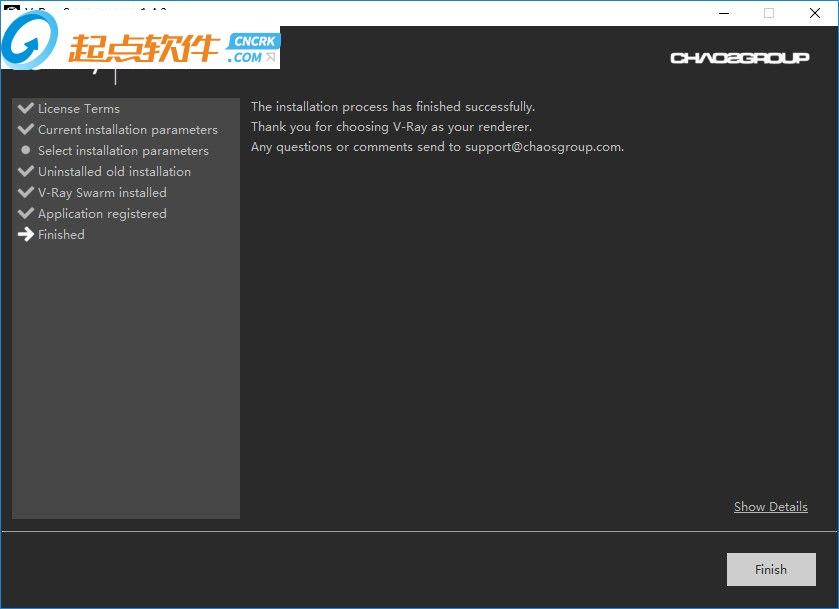
Task: Select the Select installation parameters step
Action: [123, 151]
